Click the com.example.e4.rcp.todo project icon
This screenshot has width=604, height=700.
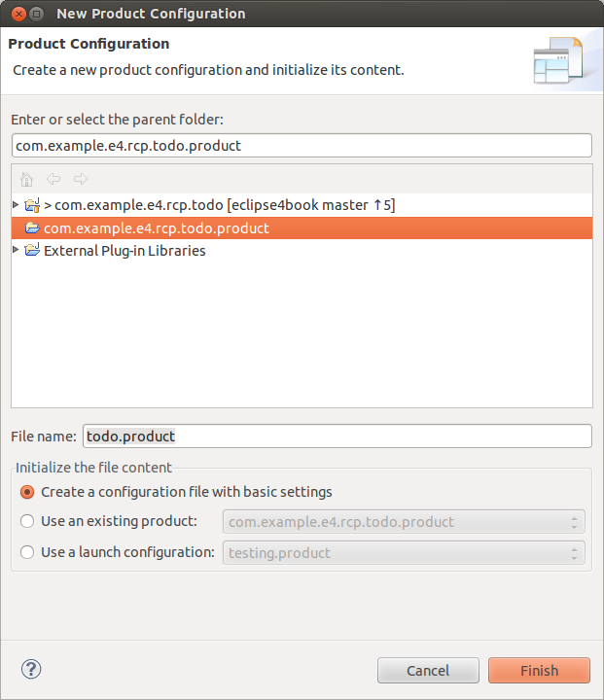click(32, 205)
